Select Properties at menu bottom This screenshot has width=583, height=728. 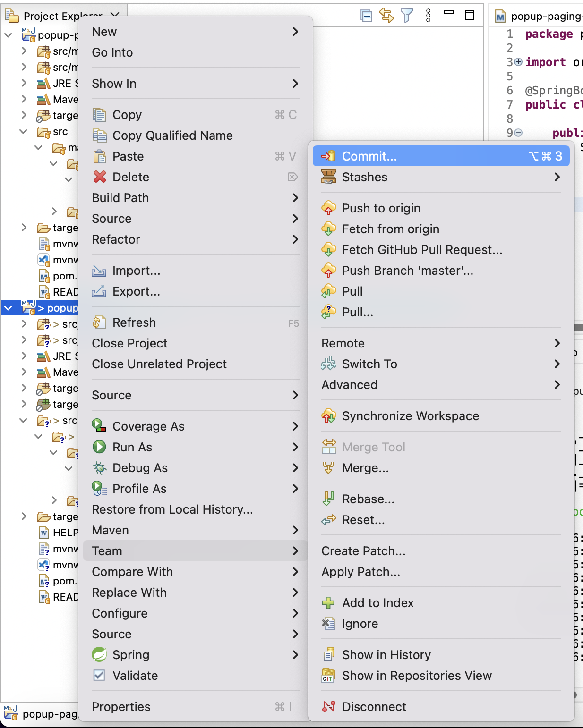tap(195, 707)
